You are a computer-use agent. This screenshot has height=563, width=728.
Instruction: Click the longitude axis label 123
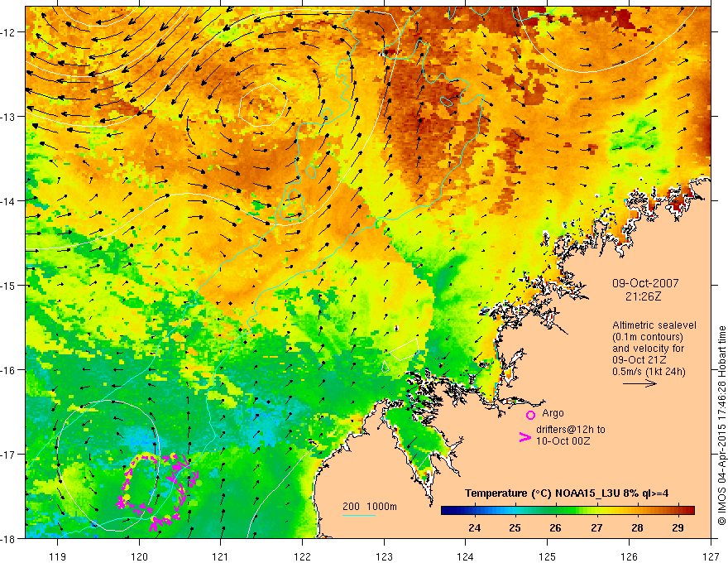384,556
